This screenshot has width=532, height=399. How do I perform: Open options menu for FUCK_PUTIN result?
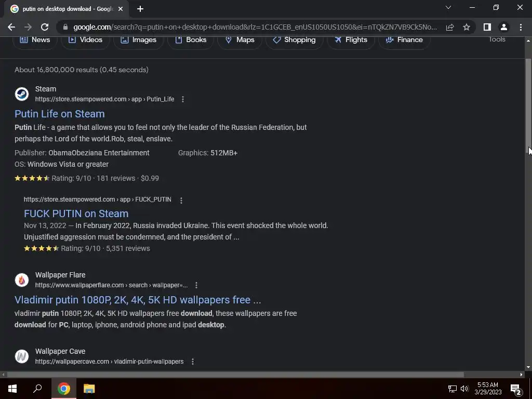(181, 200)
